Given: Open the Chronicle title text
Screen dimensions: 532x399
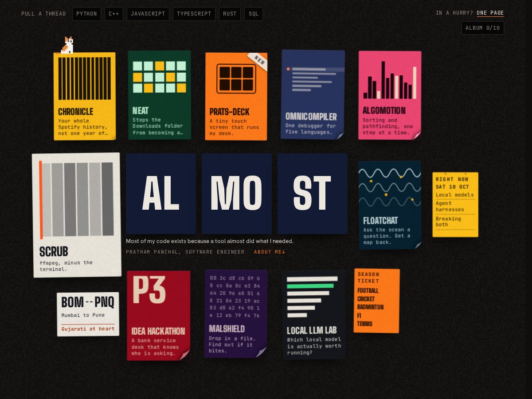Looking at the screenshot, I should point(76,112).
